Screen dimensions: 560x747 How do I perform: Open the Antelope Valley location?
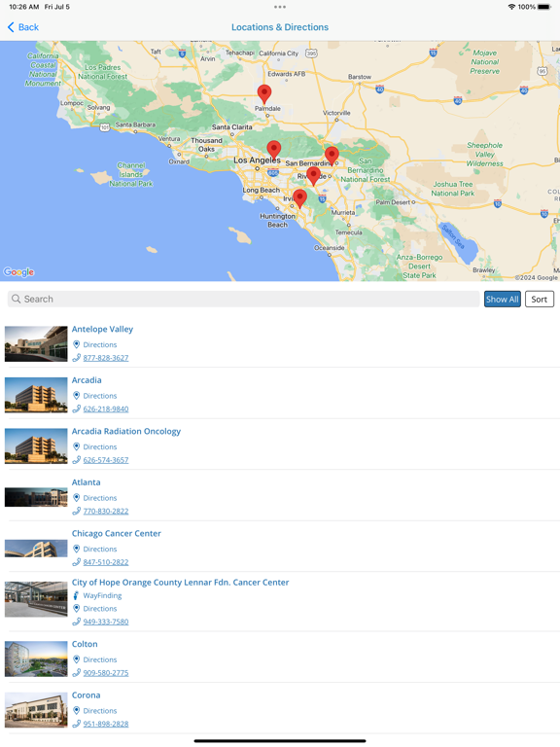[102, 329]
